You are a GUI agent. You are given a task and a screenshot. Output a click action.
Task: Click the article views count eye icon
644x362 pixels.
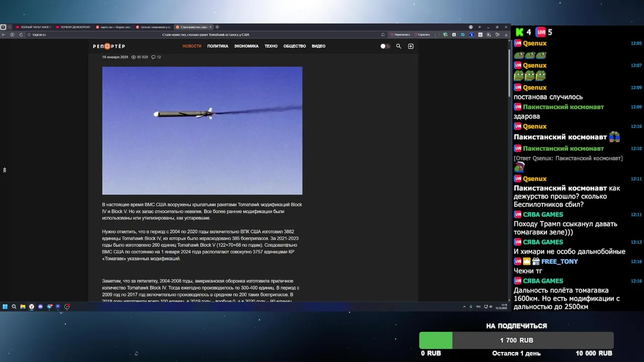(134, 57)
